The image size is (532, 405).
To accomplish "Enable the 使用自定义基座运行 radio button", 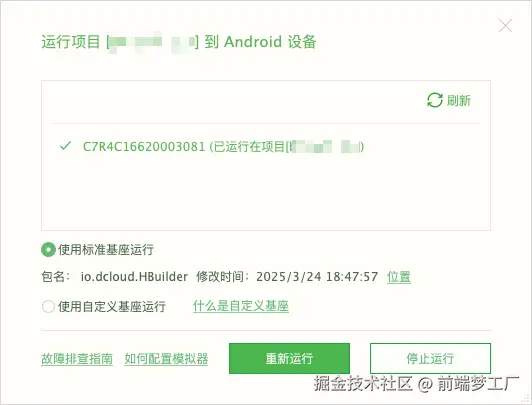I will tap(48, 306).
